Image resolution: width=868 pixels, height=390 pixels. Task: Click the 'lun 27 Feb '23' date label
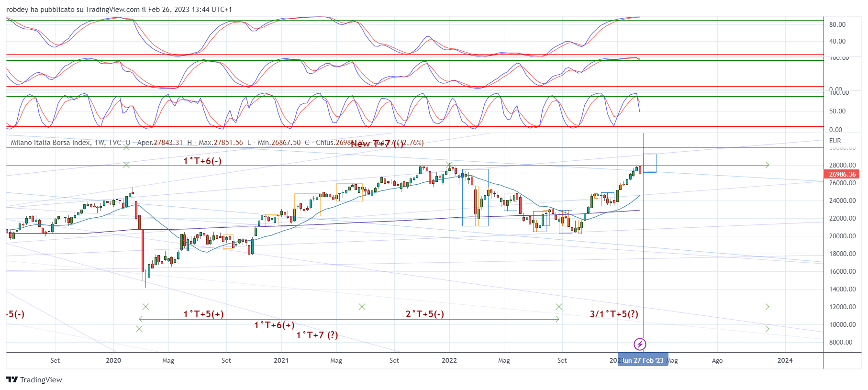click(643, 360)
